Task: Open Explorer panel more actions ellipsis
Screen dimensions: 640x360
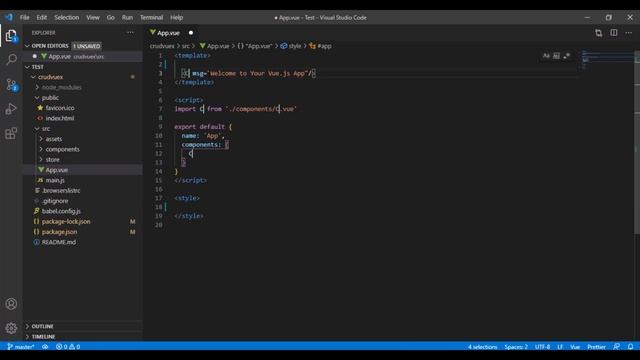Action: pyautogui.click(x=130, y=33)
